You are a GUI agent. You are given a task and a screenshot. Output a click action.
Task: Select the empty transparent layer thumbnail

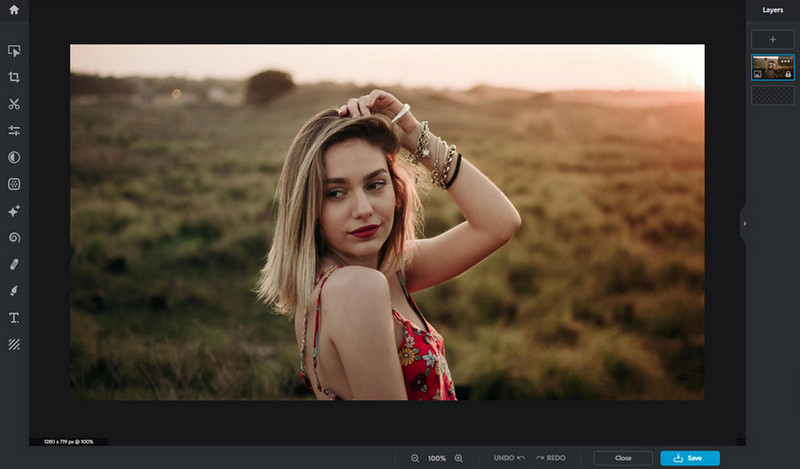click(x=773, y=93)
